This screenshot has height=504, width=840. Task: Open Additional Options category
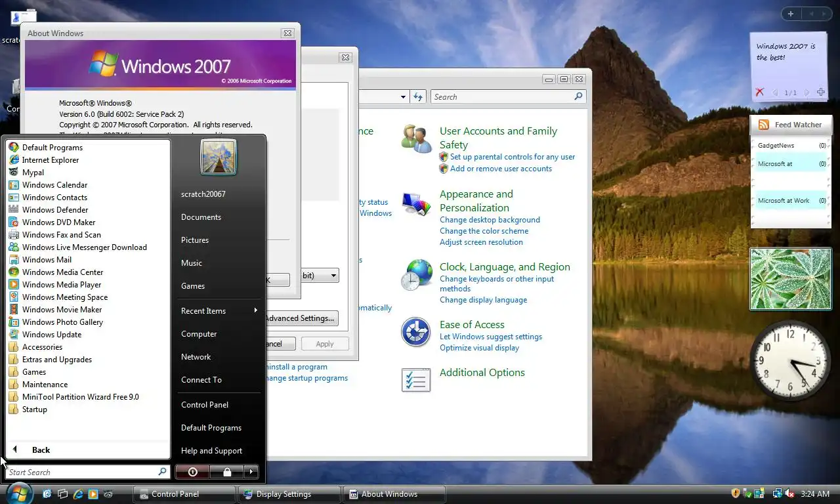tap(482, 373)
